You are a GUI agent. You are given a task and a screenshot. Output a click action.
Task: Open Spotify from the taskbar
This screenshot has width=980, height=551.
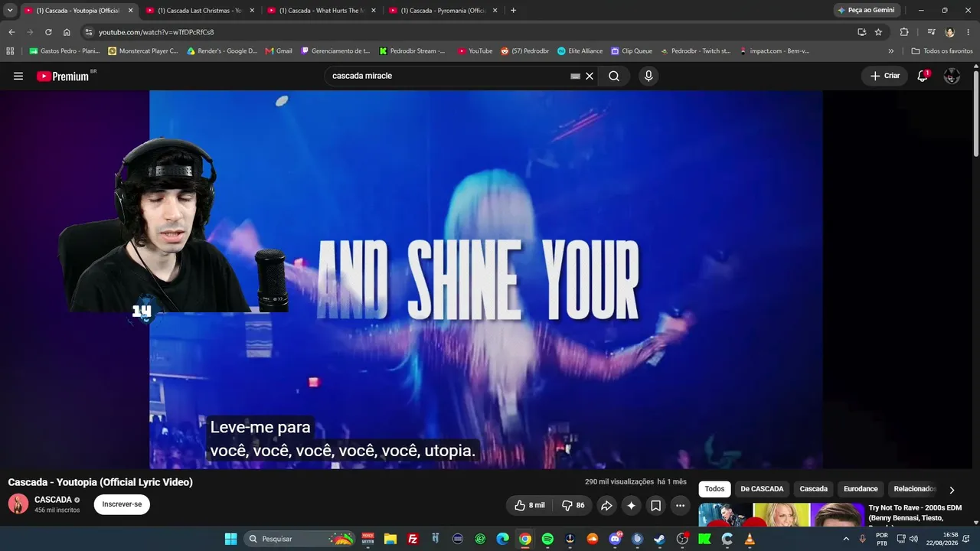(547, 539)
